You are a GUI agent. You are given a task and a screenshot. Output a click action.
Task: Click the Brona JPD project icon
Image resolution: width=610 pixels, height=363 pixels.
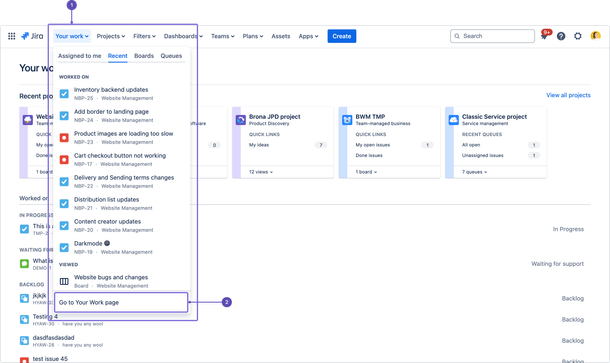241,120
